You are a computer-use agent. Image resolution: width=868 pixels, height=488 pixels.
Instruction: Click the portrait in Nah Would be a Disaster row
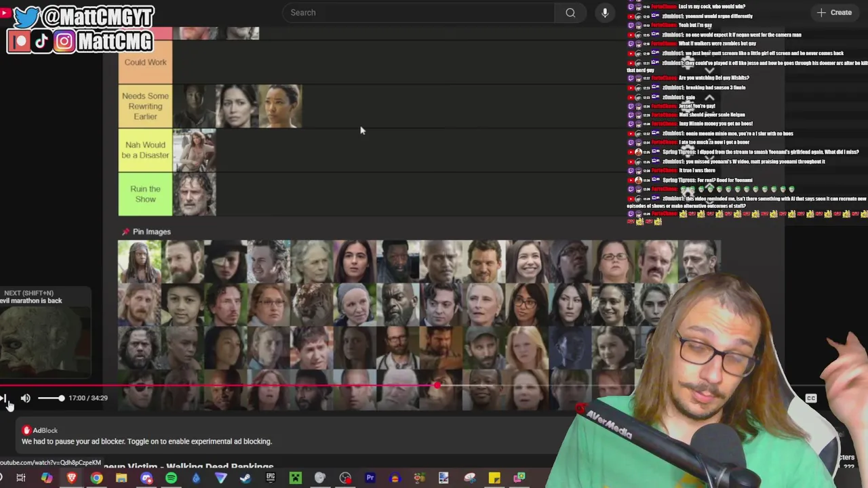click(x=195, y=150)
